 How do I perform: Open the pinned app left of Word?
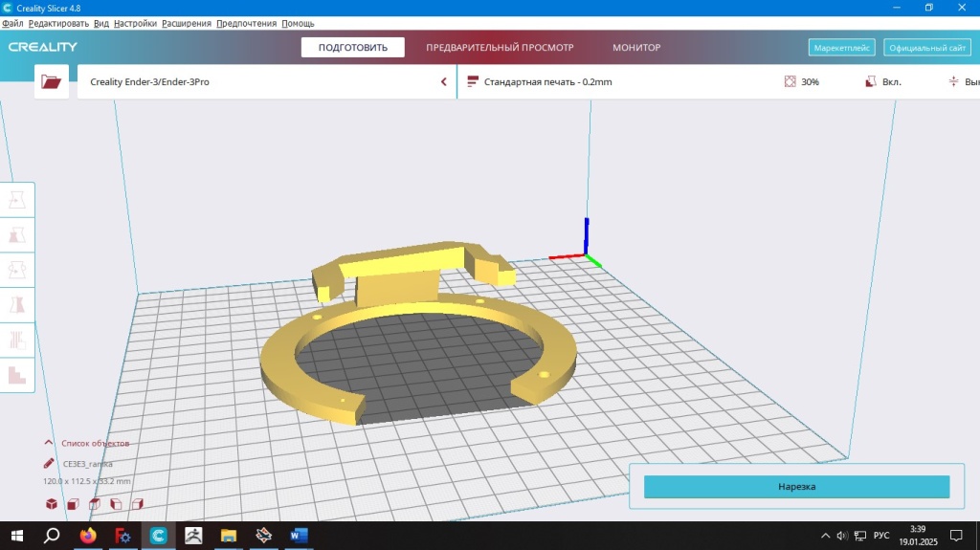(x=264, y=536)
